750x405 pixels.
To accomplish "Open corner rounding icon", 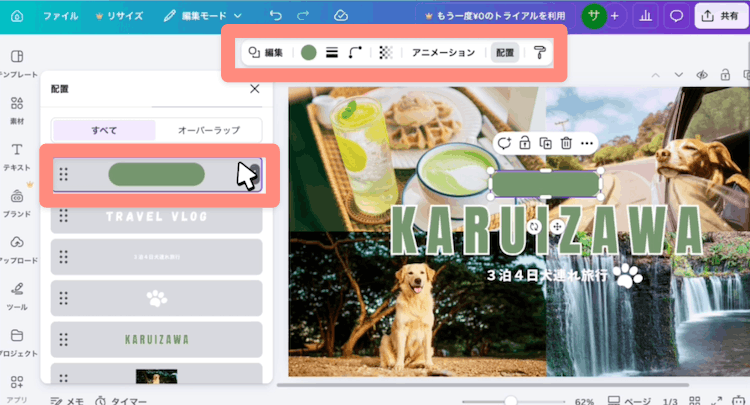I will click(x=355, y=52).
